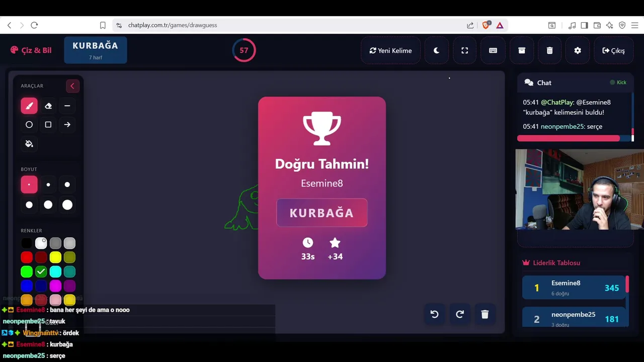Click the round timer showing 57
Screen dimensions: 644x362
pyautogui.click(x=244, y=50)
